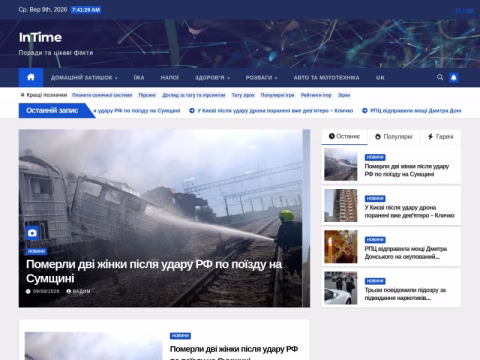Switch to the Гарячі tab
480x360 pixels.
[440, 137]
